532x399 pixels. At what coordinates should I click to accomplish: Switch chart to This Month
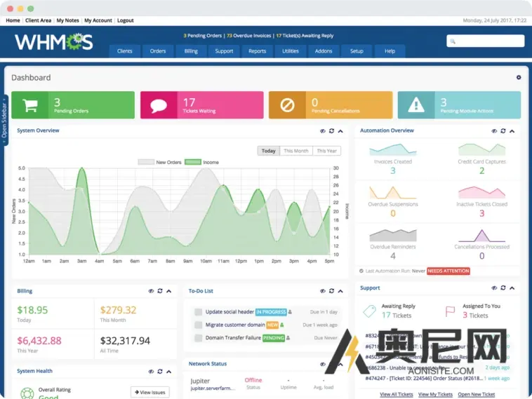point(296,151)
